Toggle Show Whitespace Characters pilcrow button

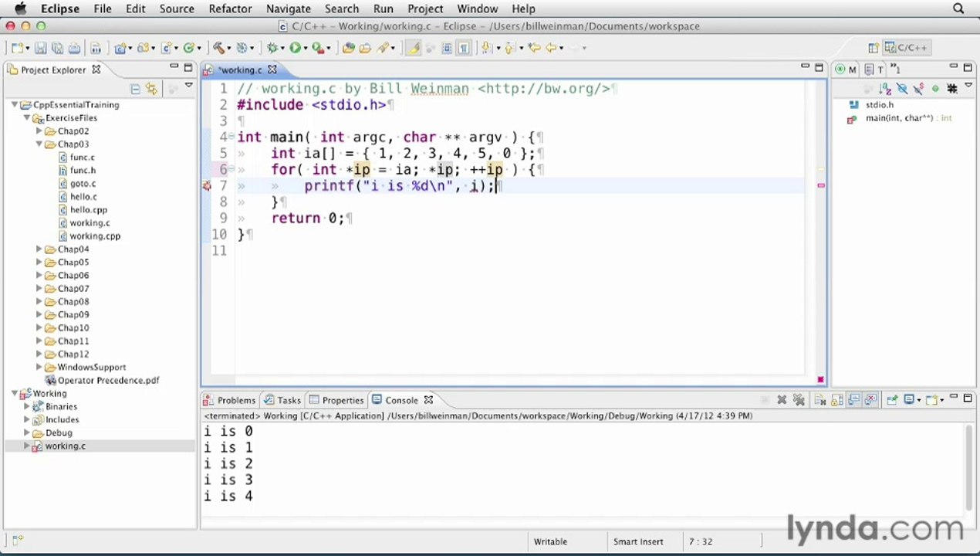[464, 48]
